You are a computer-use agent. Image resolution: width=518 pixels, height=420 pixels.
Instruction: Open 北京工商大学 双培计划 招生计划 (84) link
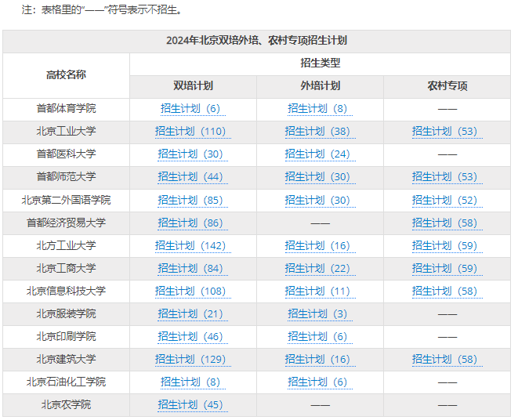click(x=193, y=269)
